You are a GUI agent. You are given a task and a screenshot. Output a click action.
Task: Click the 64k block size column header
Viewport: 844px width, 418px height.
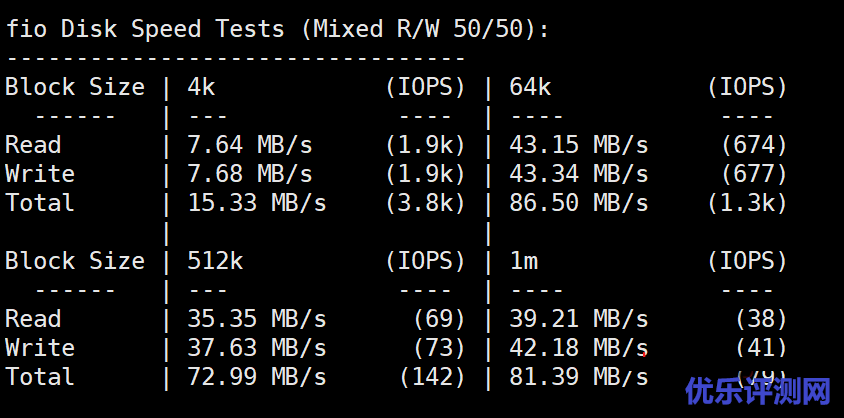(x=530, y=87)
